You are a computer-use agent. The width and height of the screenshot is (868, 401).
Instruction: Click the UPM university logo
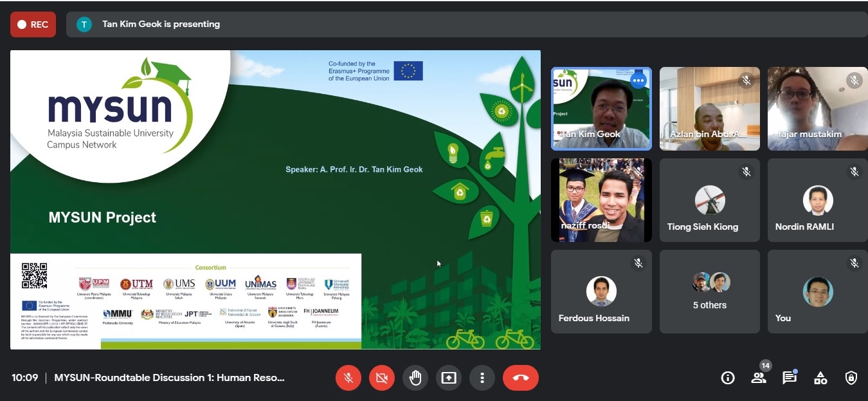94,284
